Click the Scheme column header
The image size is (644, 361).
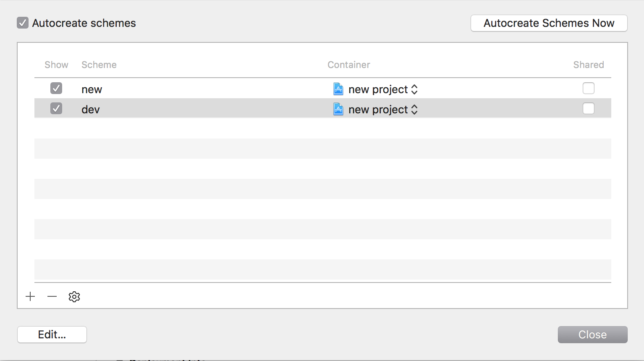(99, 65)
